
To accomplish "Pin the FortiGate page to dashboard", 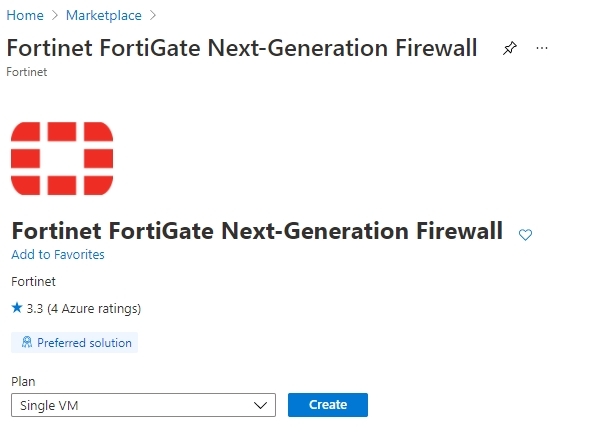I will click(x=510, y=48).
